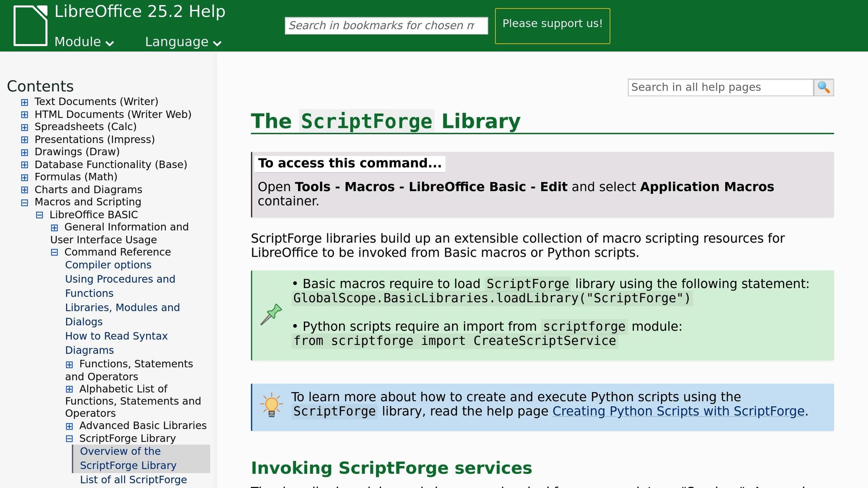Click from scriptforge import CreateScriptService code
This screenshot has width=868, height=488.
(455, 341)
